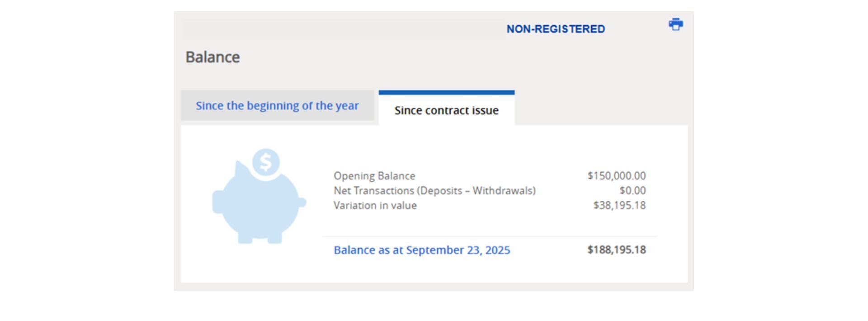The image size is (868, 321).
Task: Click the print icon
Action: [675, 24]
